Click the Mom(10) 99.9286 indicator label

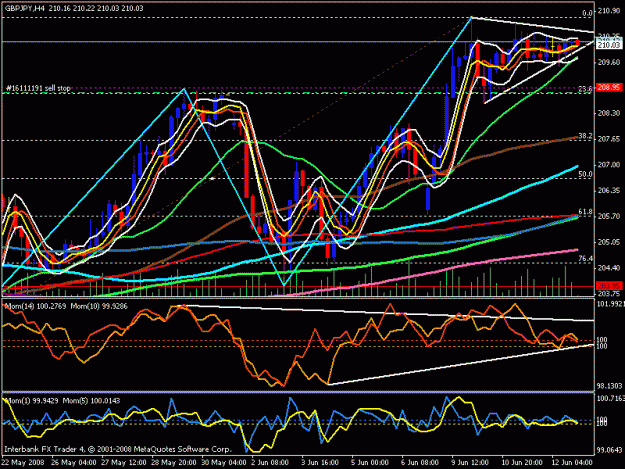point(99,306)
